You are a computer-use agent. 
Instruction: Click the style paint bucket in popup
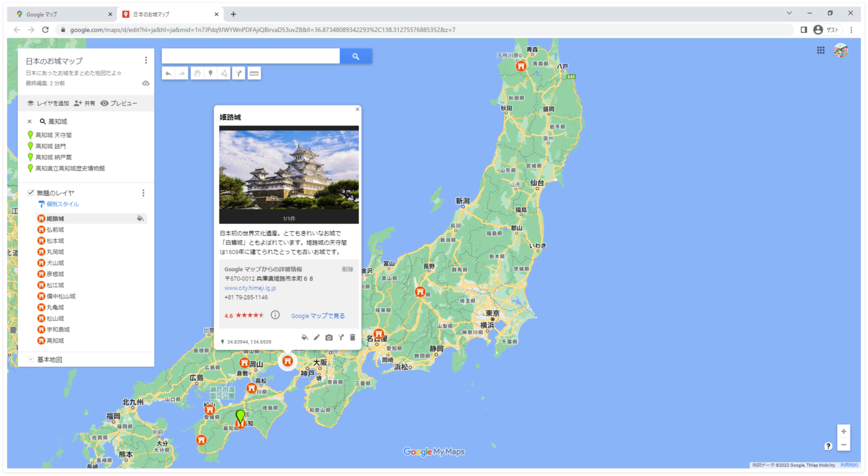[305, 337]
